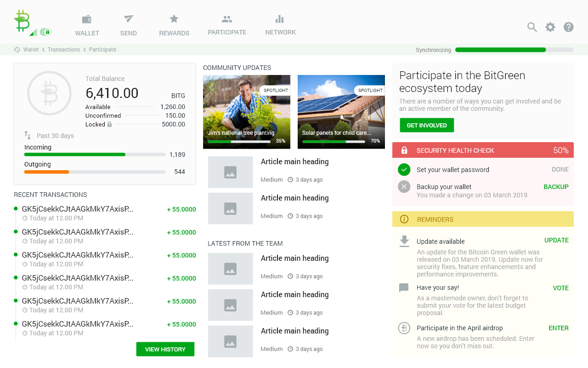Navigate to Transactions in the breadcrumb
Screen dimensions: 588x368
click(64, 50)
